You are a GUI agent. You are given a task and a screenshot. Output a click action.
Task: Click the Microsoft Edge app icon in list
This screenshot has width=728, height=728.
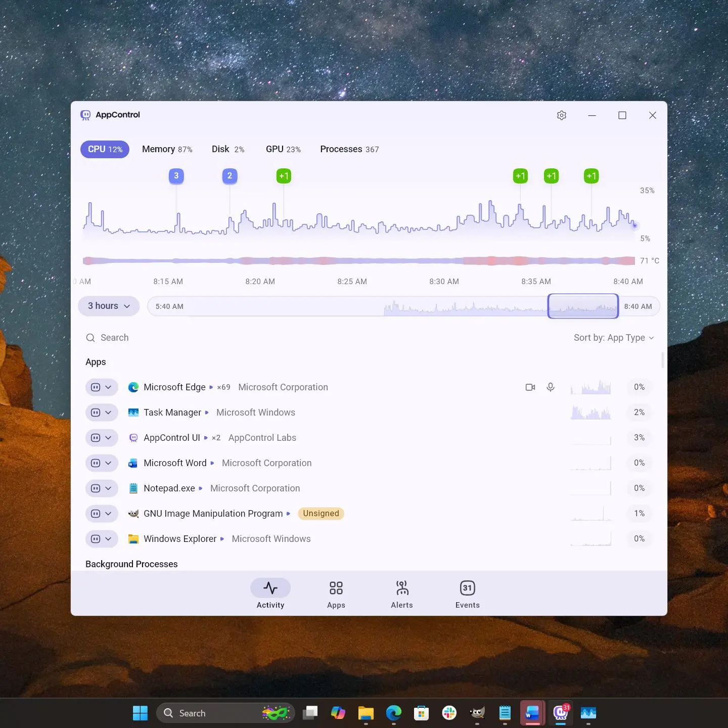133,387
